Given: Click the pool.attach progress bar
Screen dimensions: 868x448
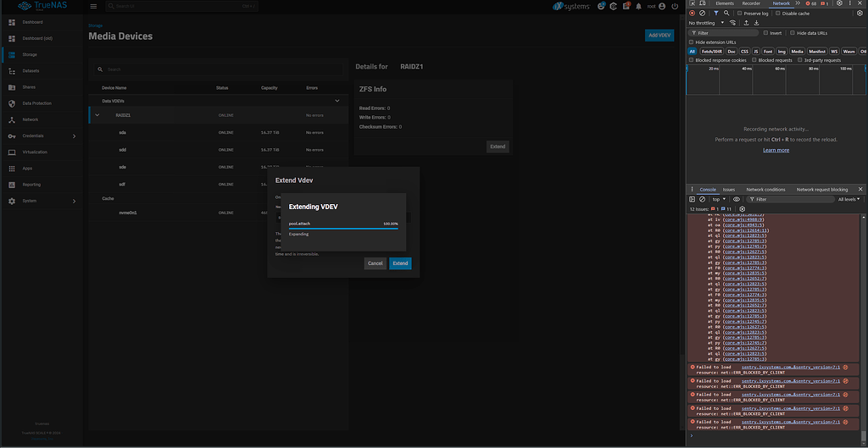Looking at the screenshot, I should click(x=343, y=228).
